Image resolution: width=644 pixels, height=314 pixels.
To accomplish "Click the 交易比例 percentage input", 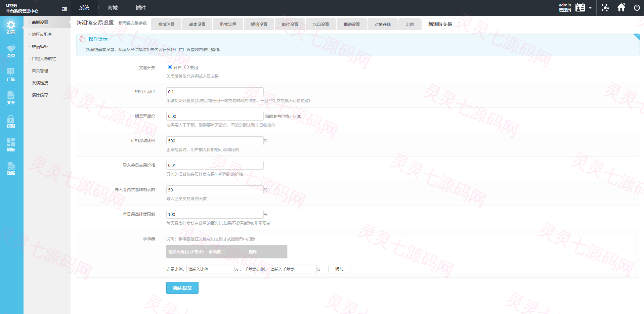I will pos(210,269).
